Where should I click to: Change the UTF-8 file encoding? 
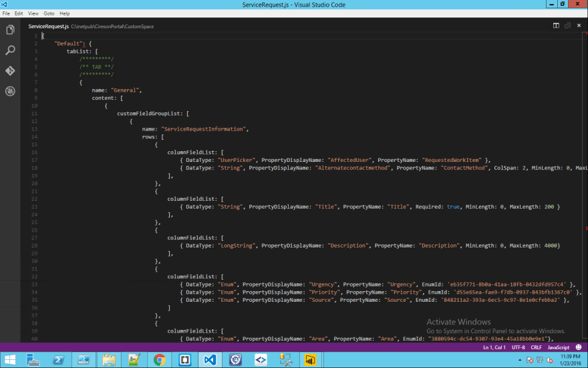(519, 348)
